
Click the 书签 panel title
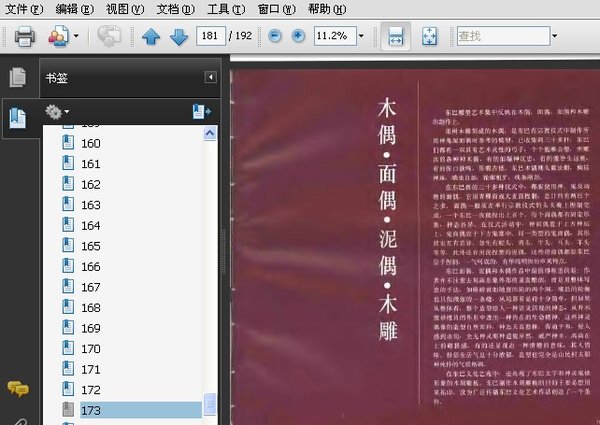point(57,78)
